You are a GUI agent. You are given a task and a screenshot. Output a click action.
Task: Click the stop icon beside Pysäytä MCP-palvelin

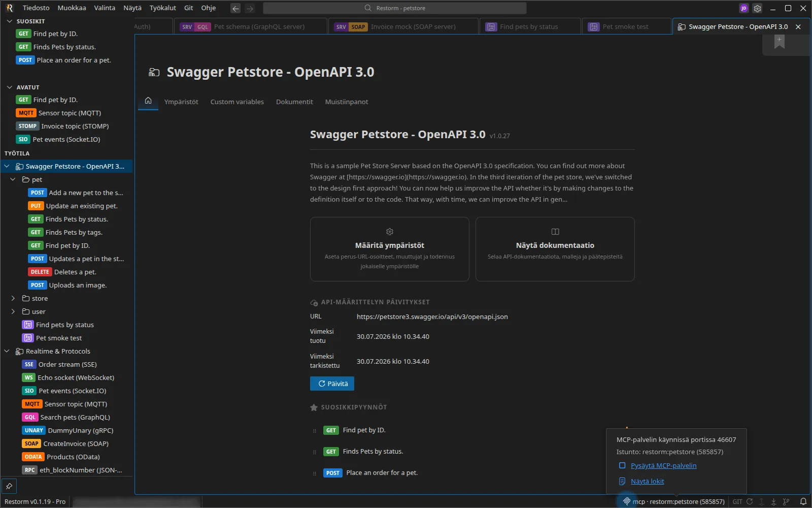tap(622, 465)
